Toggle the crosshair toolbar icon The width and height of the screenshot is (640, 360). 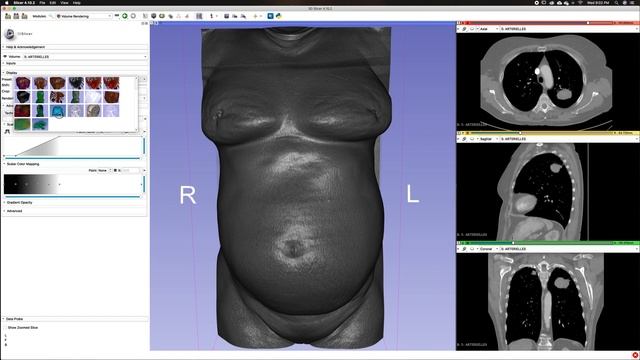click(256, 16)
